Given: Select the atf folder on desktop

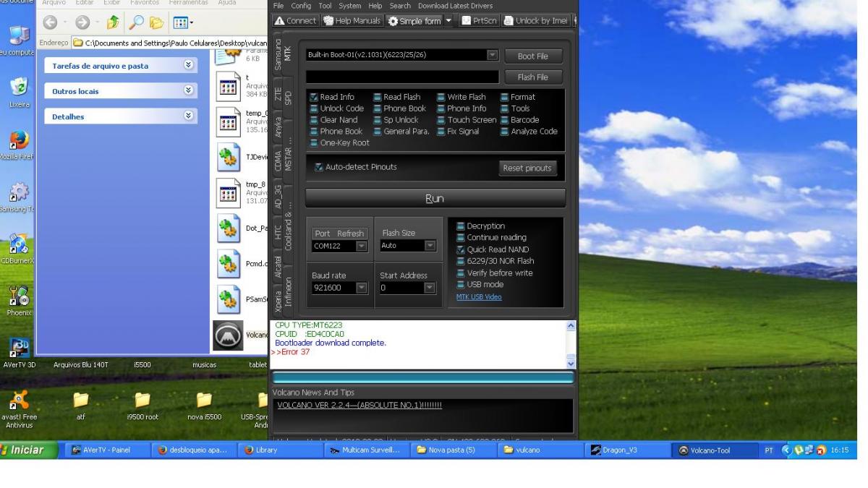Looking at the screenshot, I should point(81,399).
